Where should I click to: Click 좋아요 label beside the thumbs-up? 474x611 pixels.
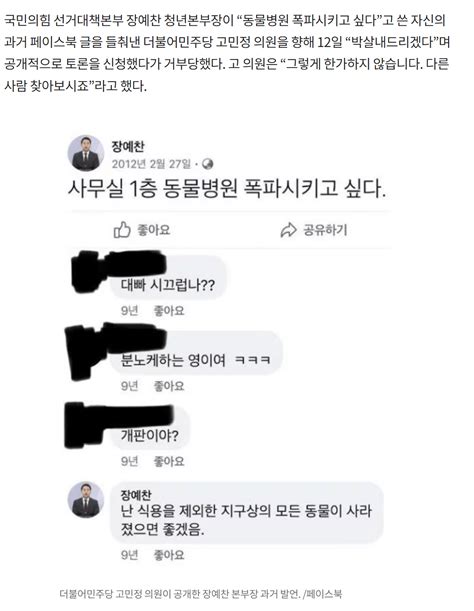point(154,230)
